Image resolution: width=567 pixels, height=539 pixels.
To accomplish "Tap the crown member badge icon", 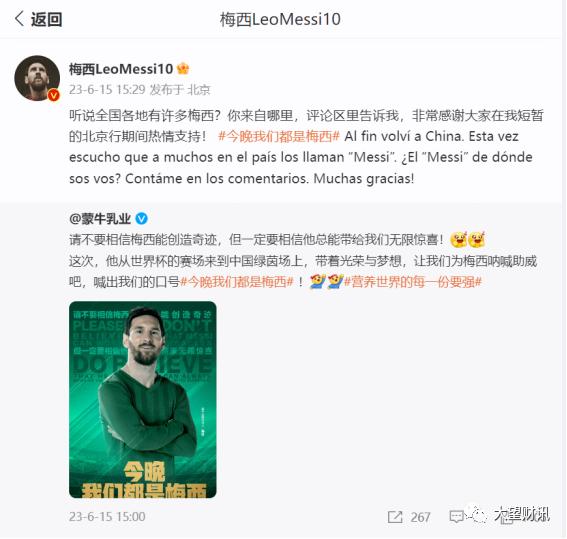I will point(183,68).
